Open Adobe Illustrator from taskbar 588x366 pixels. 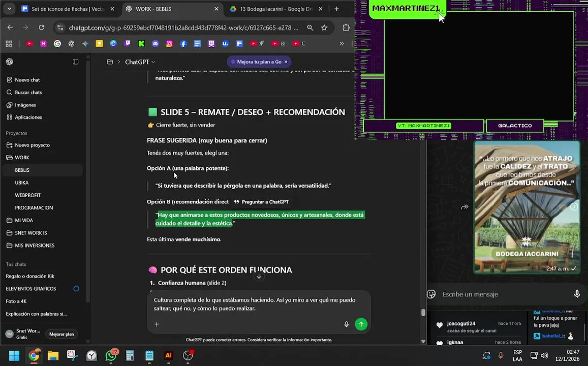point(169,355)
